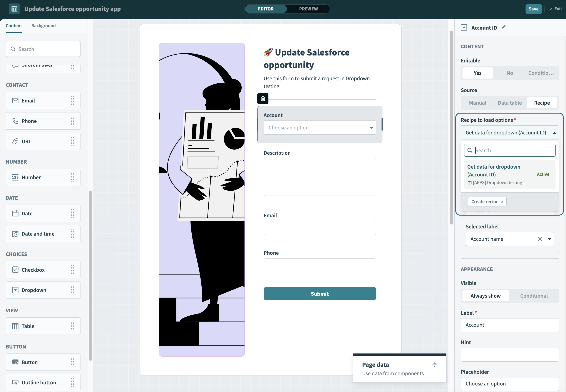Toggle Editable setting to No
The width and height of the screenshot is (566, 392).
click(510, 73)
